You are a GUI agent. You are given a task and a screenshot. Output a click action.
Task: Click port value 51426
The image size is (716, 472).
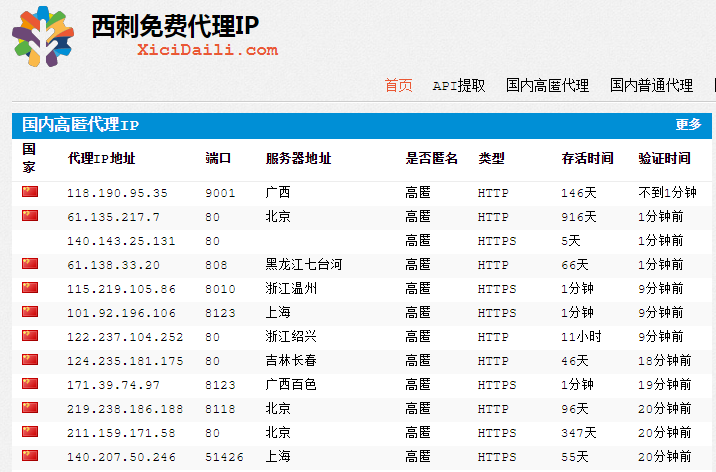coord(224,457)
